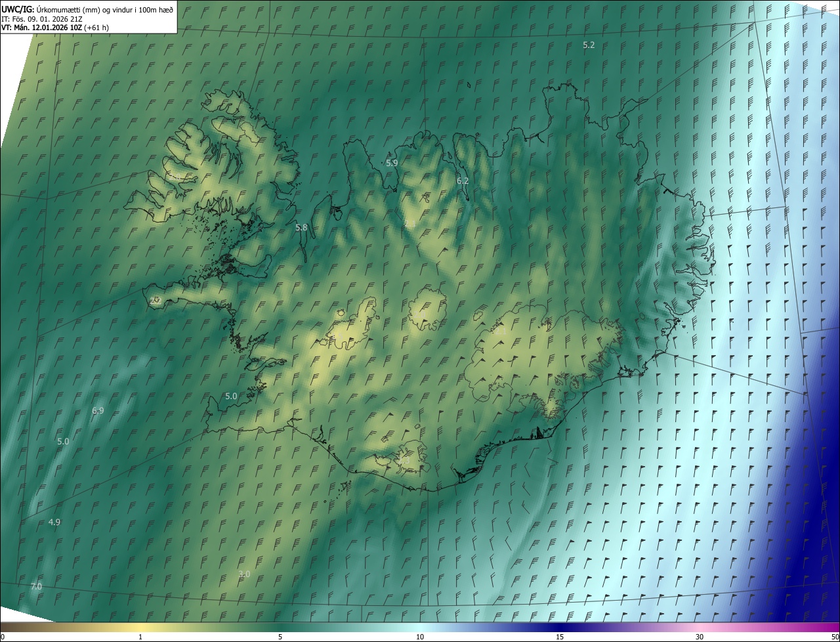Click the 3.0 value label south of Iceland
This screenshot has height=642, width=840.
pyautogui.click(x=244, y=574)
